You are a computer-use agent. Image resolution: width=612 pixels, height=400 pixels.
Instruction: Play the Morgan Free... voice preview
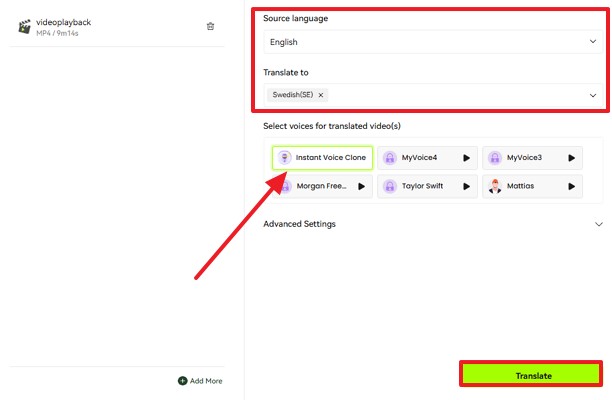pyautogui.click(x=361, y=186)
